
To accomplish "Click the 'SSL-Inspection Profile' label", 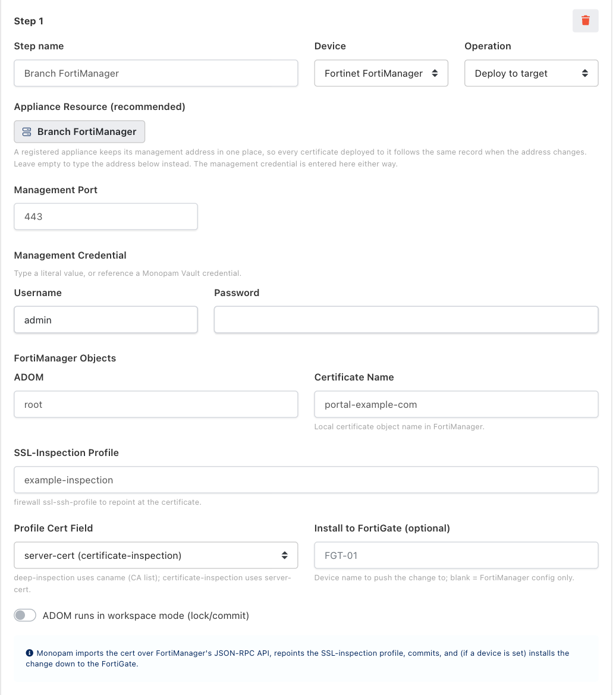I will pos(66,452).
